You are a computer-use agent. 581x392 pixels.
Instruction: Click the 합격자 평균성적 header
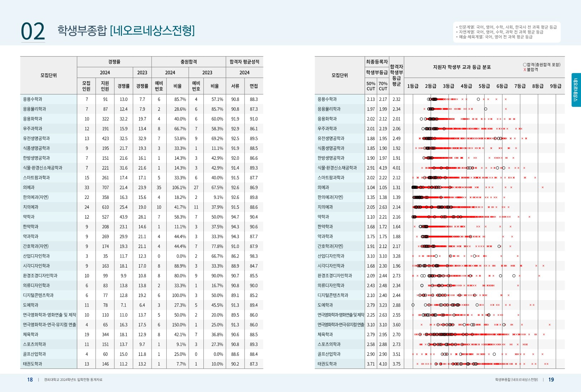tap(244, 61)
